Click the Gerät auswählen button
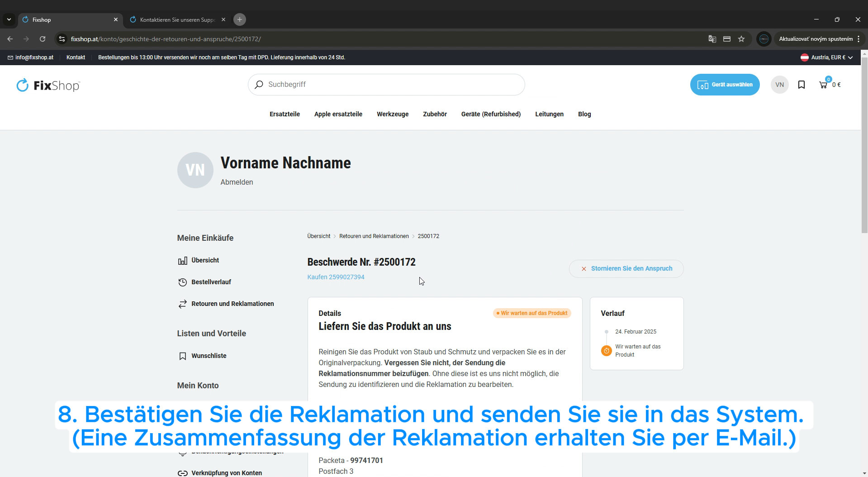 [x=725, y=85]
